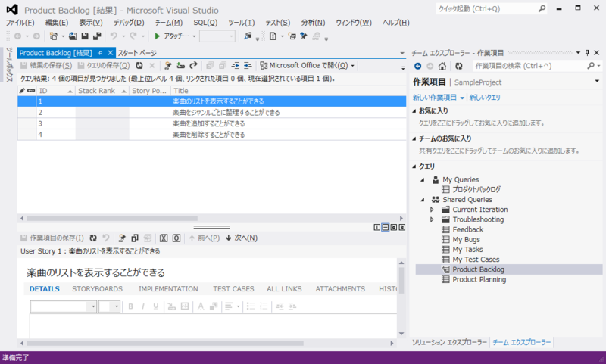This screenshot has width=606, height=364.
Task: Refresh the work item form
Action: 93,238
